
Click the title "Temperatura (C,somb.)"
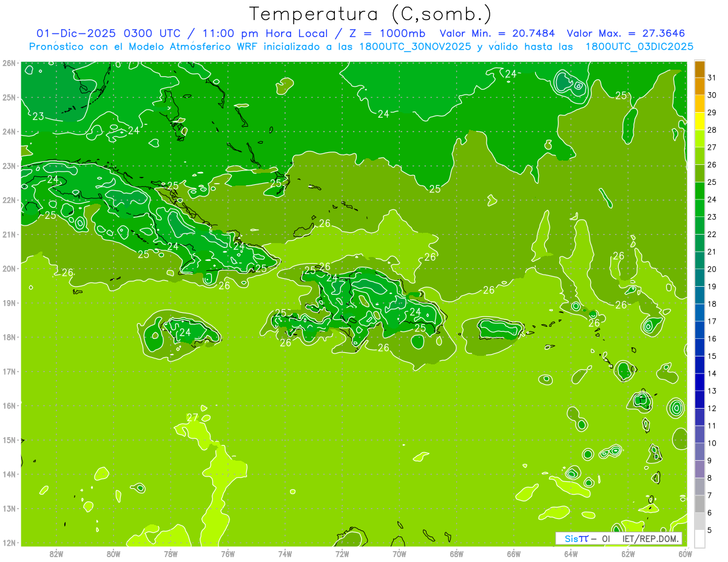pos(370,14)
